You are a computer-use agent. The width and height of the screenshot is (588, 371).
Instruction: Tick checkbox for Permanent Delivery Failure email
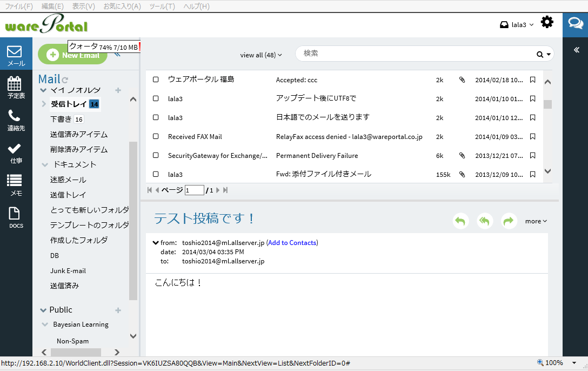(156, 155)
